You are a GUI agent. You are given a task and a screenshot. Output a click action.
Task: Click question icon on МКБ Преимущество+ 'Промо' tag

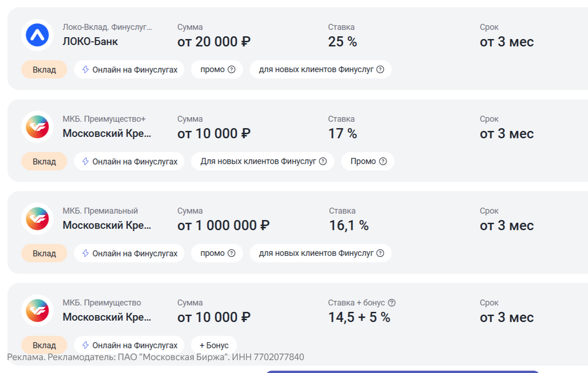point(383,161)
